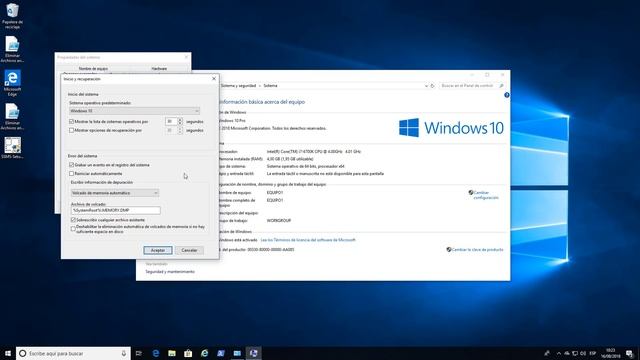
Task: Close the Inicio y recuperación dialog
Action: (x=214, y=79)
